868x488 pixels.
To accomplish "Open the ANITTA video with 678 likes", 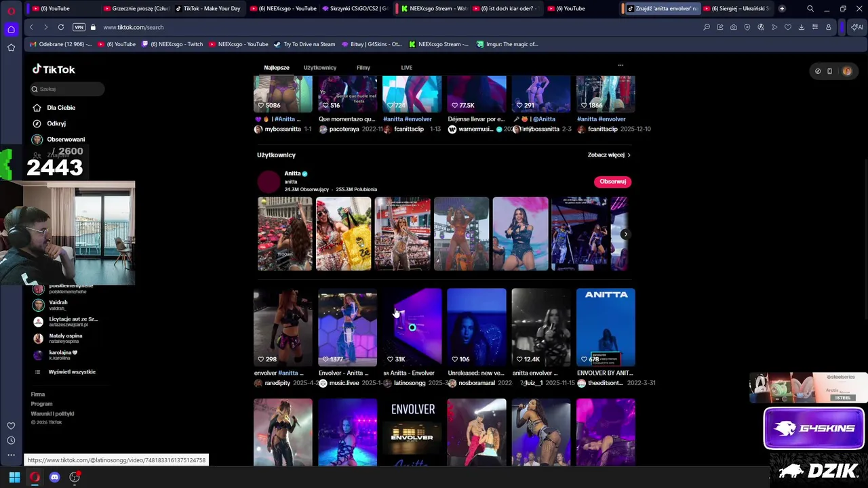I will click(606, 327).
